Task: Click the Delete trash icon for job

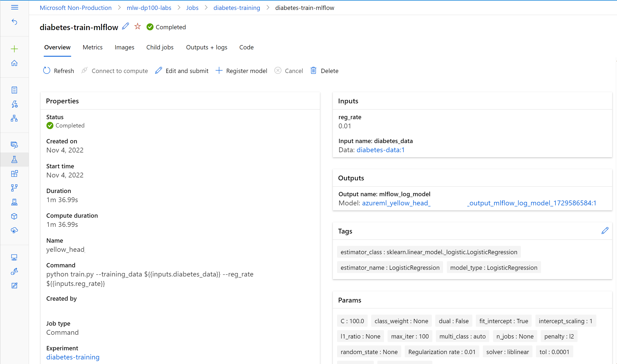Action: click(x=313, y=71)
